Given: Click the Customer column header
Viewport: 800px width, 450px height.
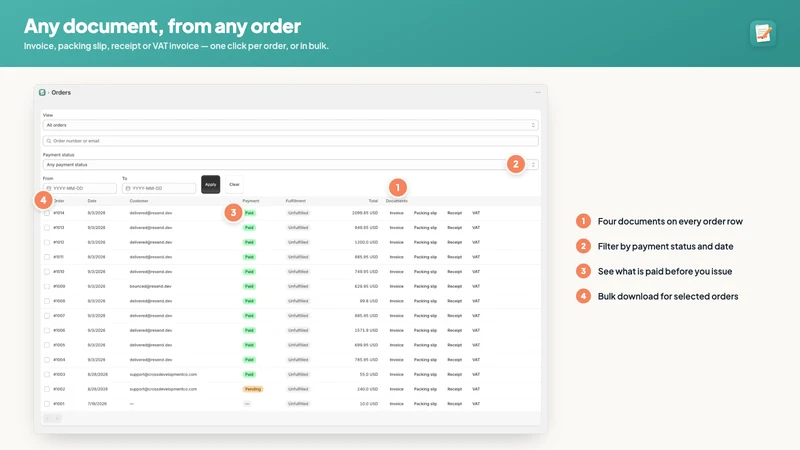Looking at the screenshot, I should 139,201.
